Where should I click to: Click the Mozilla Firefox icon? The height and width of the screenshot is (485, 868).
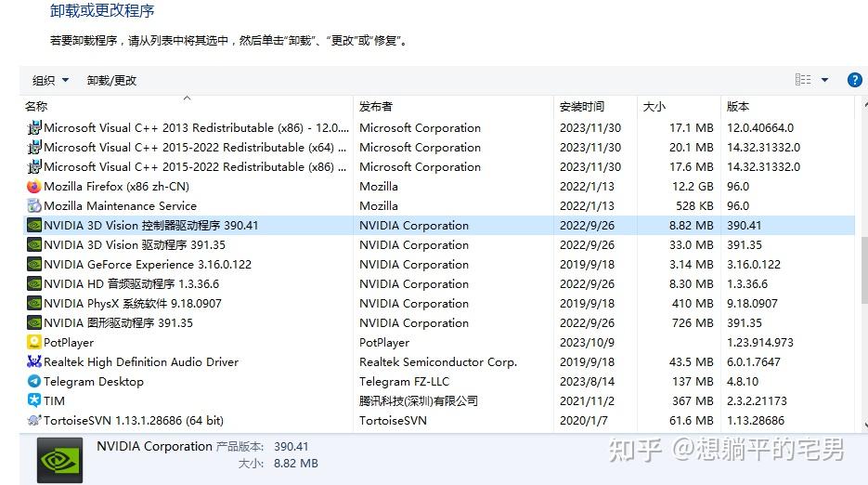click(34, 186)
